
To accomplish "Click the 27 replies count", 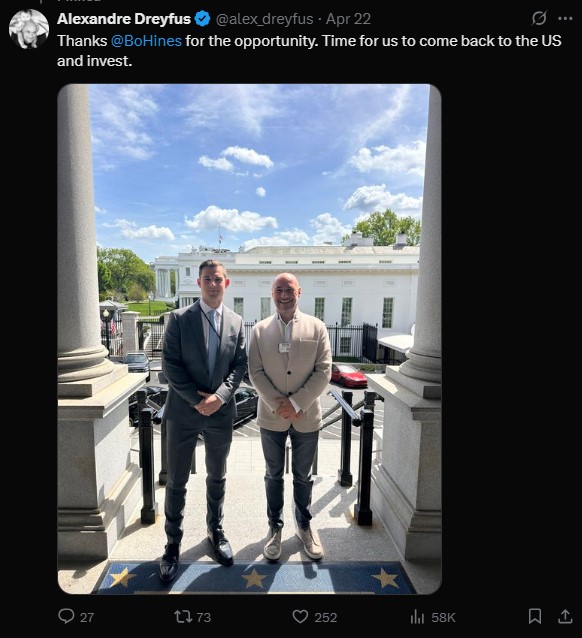I will click(87, 617).
